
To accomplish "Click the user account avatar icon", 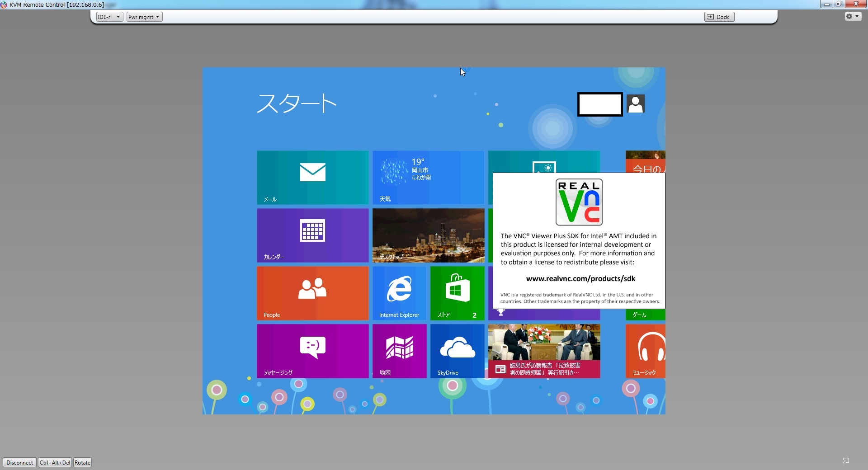I will coord(636,104).
